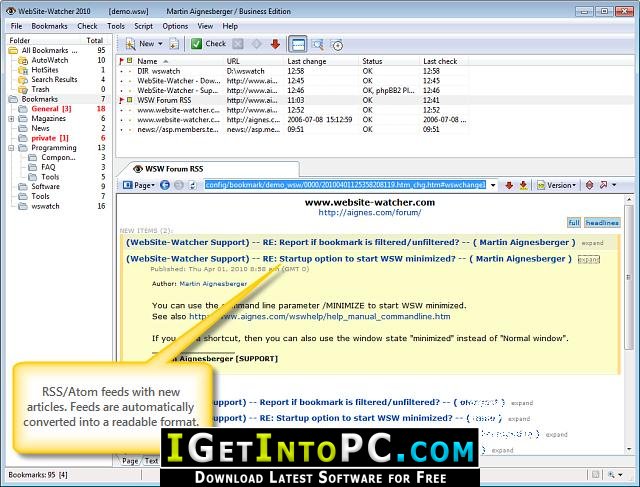Viewport: 640px width, 487px height.
Task: Toggle the red flag on WSW Forum RSS row
Action: tap(121, 100)
